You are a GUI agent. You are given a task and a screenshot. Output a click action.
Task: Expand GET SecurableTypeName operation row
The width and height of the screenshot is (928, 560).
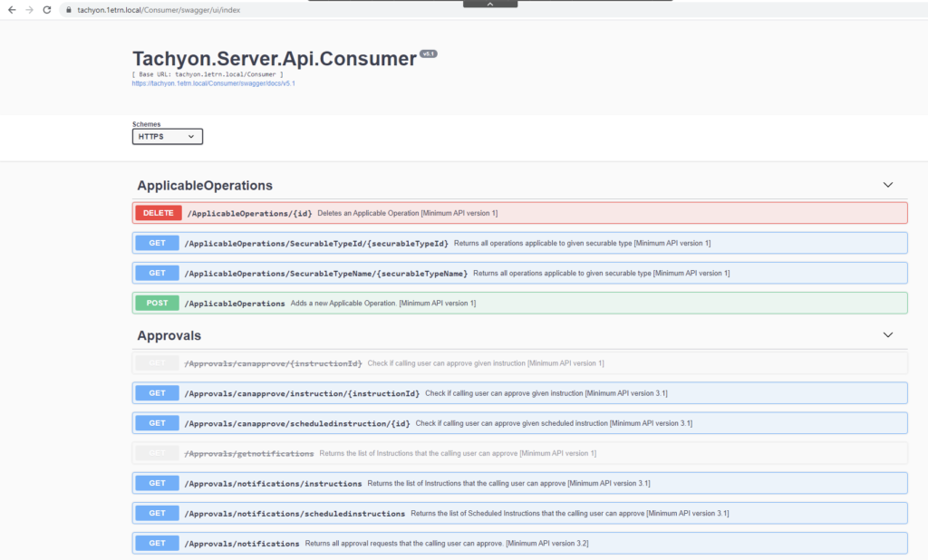[x=519, y=273]
